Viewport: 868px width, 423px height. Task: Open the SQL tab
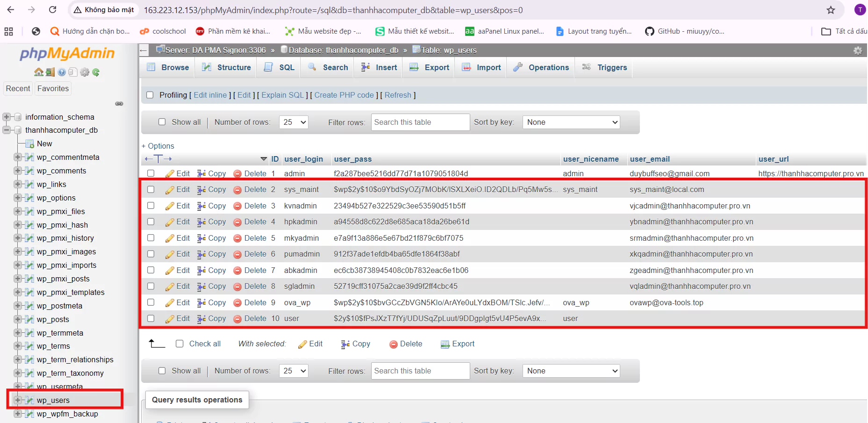point(280,67)
